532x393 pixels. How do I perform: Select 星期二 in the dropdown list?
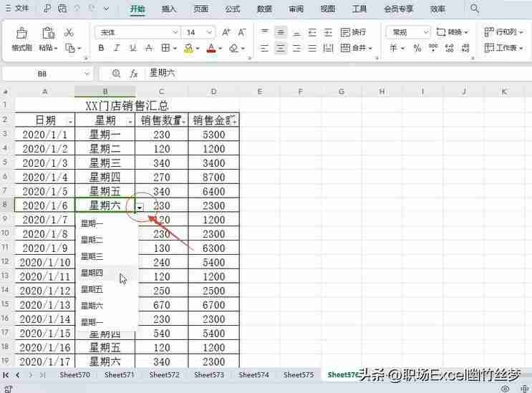click(x=107, y=240)
